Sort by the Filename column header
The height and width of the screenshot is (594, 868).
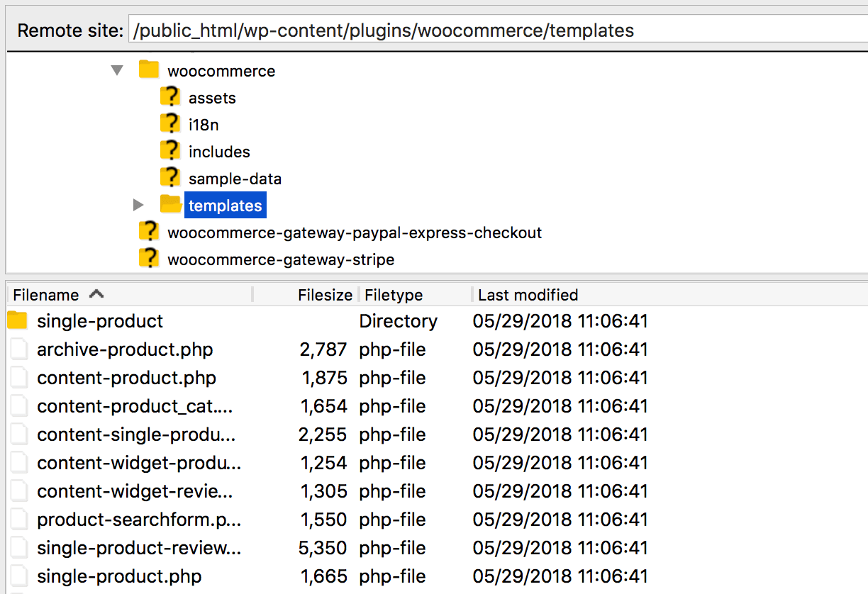[x=46, y=295]
